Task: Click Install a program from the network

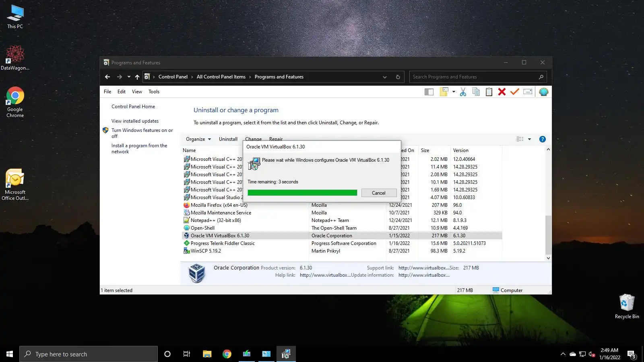Action: (139, 148)
